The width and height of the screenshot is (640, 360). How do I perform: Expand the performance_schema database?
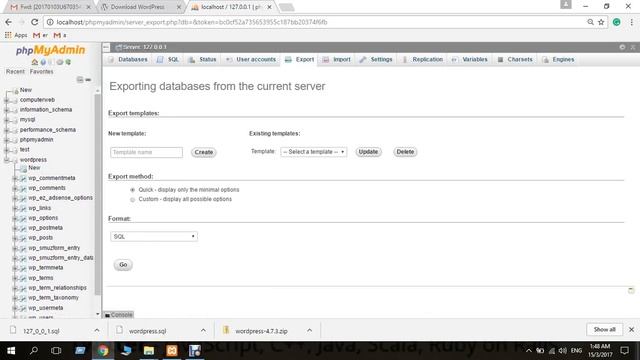pos(7,130)
